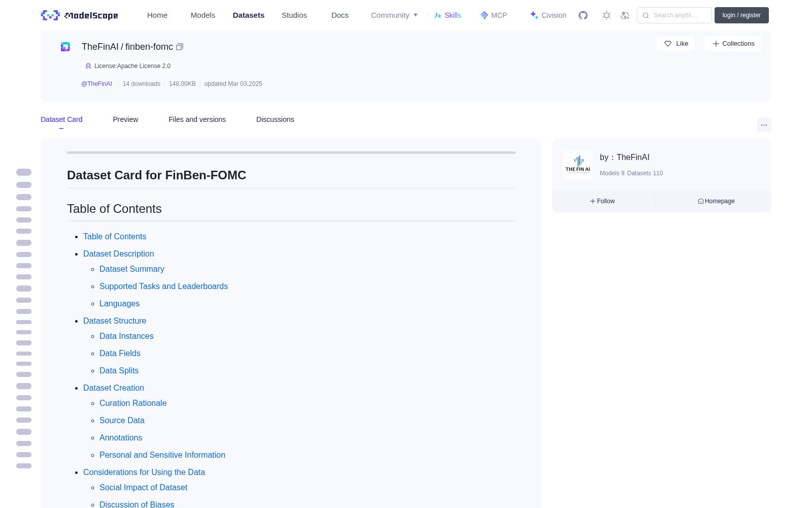Jump to Social Impact of Dataset
Image resolution: width=812 pixels, height=508 pixels.
(x=143, y=488)
